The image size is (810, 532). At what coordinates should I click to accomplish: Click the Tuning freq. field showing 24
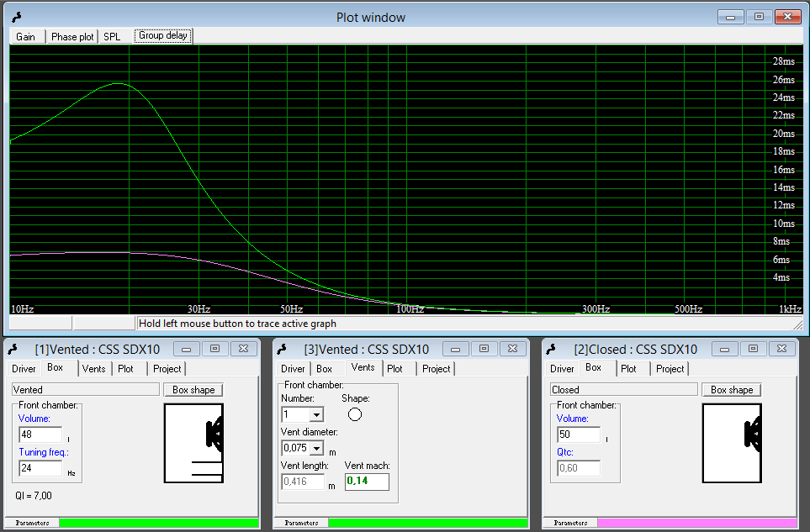[40, 468]
